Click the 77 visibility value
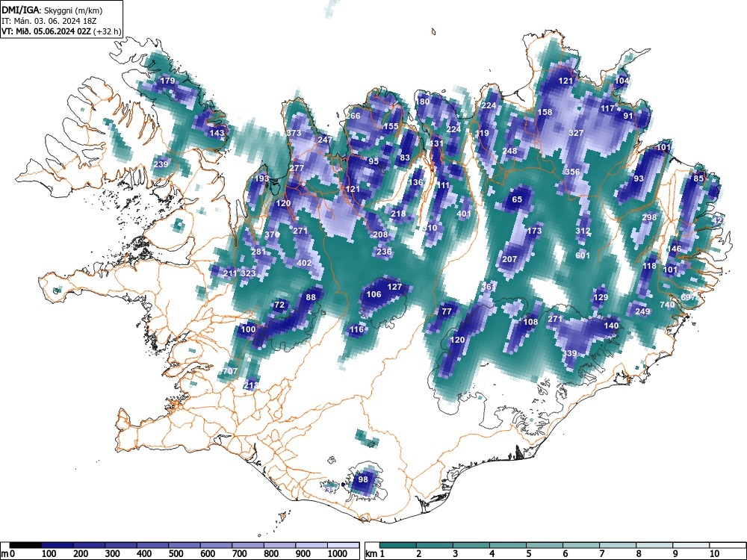The width and height of the screenshot is (747, 560). (x=447, y=311)
